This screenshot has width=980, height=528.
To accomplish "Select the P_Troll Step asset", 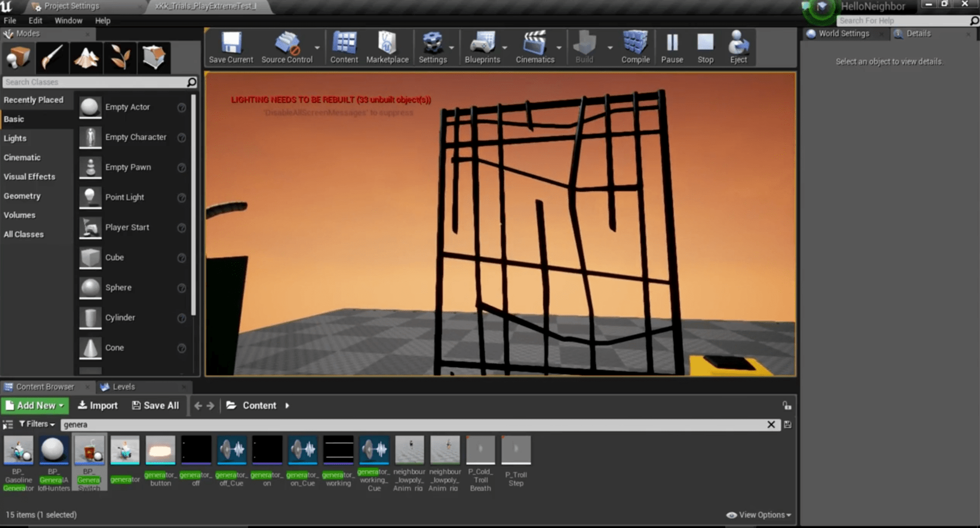I will tap(516, 451).
